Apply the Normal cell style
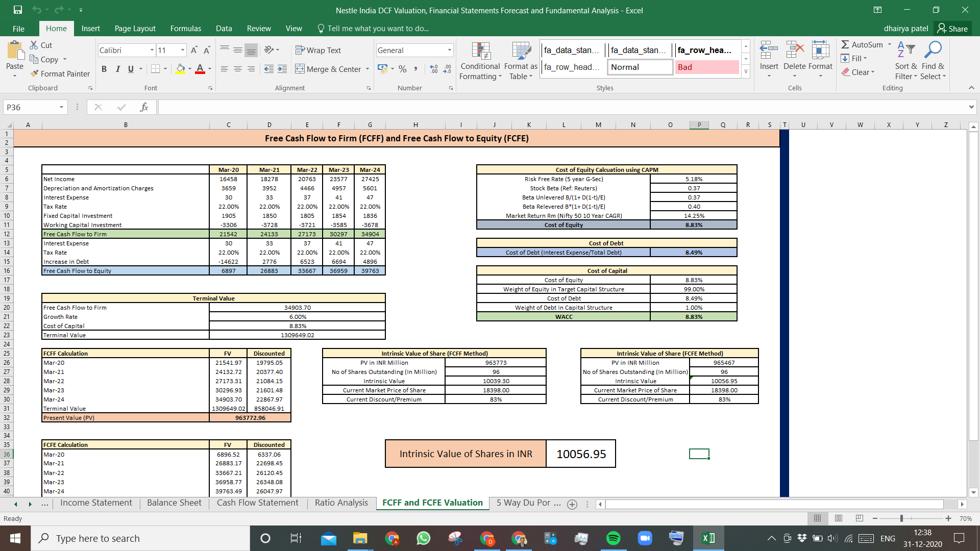Screen dimensions: 980x551 pyautogui.click(x=640, y=67)
